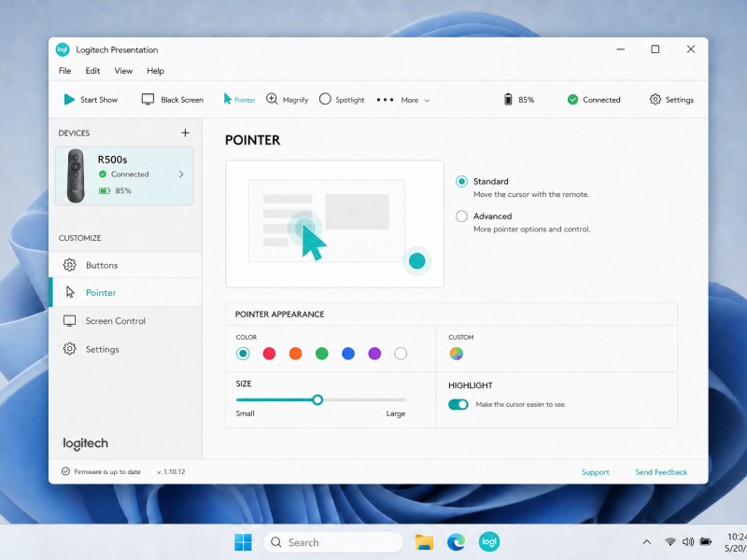Screen dimensions: 747x560
Task: Select the Pointer tool in the toolbar
Action: 239,100
